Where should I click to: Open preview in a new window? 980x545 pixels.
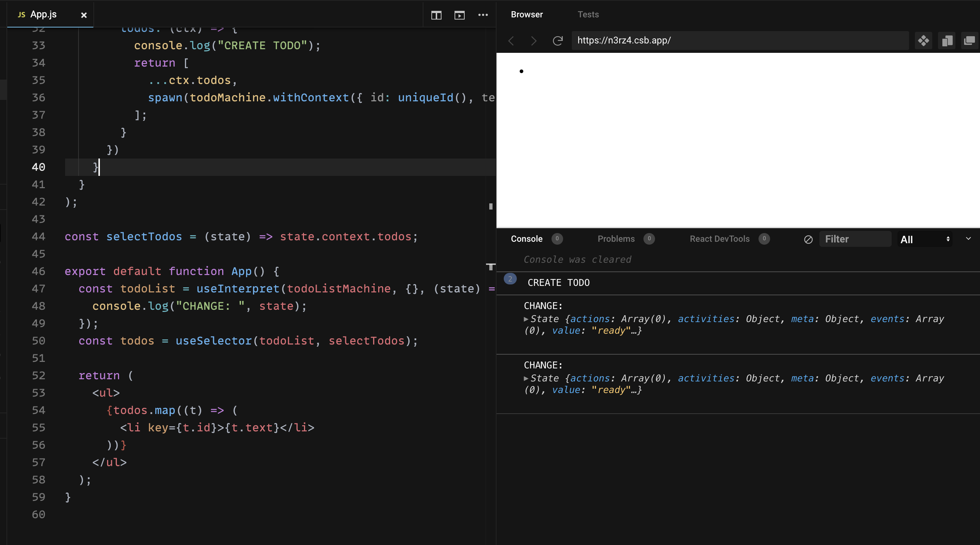tap(460, 15)
